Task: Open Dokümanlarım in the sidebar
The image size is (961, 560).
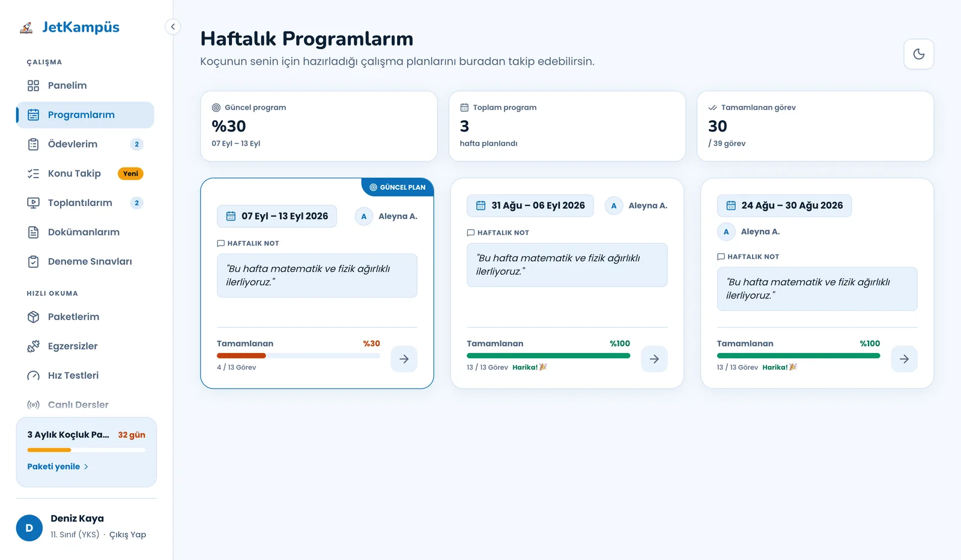Action: tap(85, 232)
